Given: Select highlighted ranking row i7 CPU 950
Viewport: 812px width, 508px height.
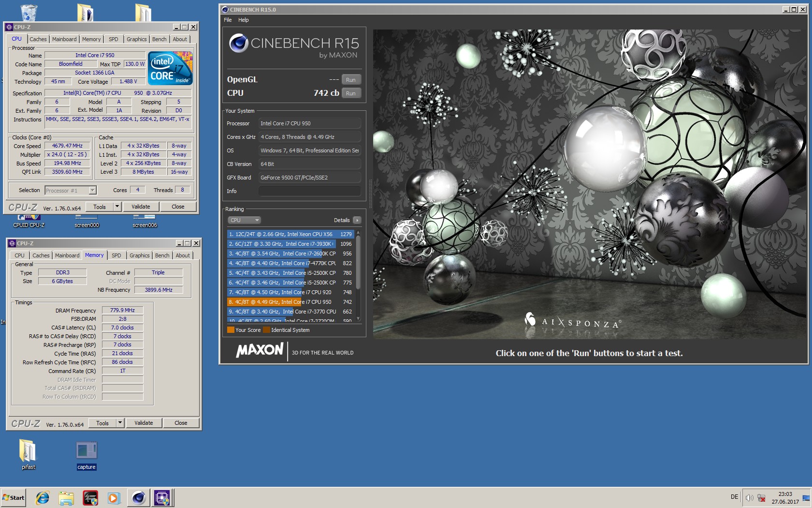Looking at the screenshot, I should pos(291,302).
